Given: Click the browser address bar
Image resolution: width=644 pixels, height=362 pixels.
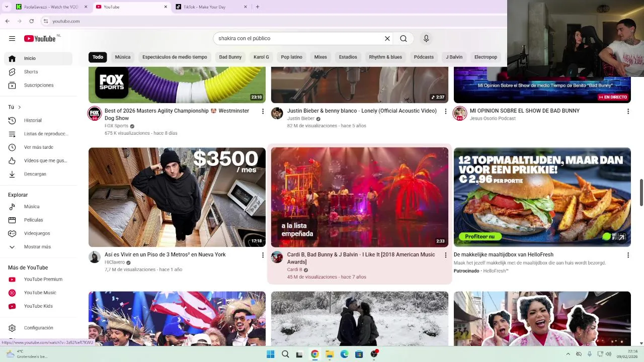Looking at the screenshot, I should pos(272,21).
